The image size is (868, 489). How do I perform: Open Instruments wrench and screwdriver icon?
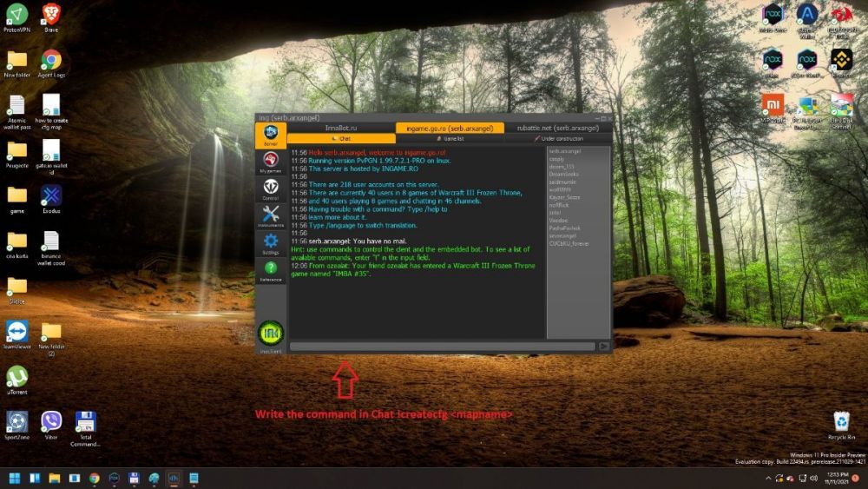(x=271, y=216)
